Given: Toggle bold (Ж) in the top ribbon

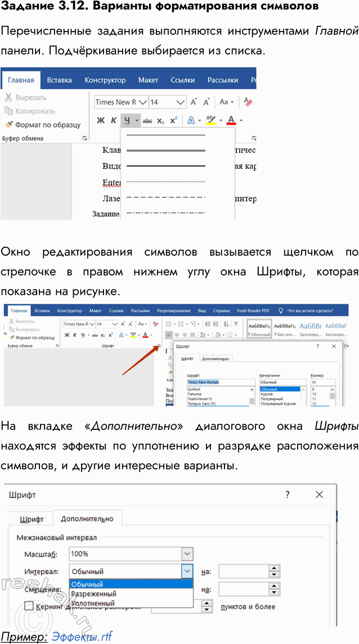Looking at the screenshot, I should [101, 120].
